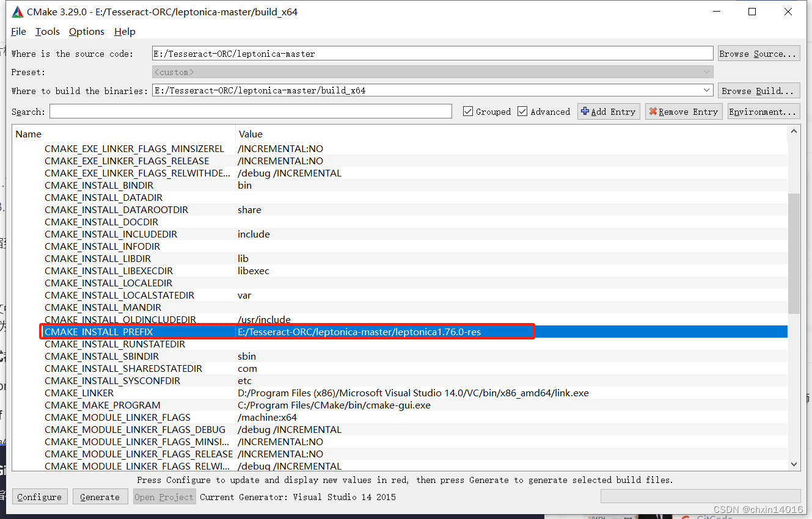Select the CMAKE_INSTALL_LIBDIR entry
Screen dimensions: 812x519
[98, 258]
